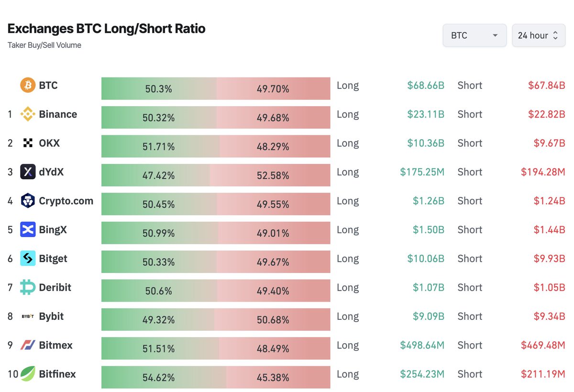Click the Bybit 49.32% long ratio bar

[158, 320]
